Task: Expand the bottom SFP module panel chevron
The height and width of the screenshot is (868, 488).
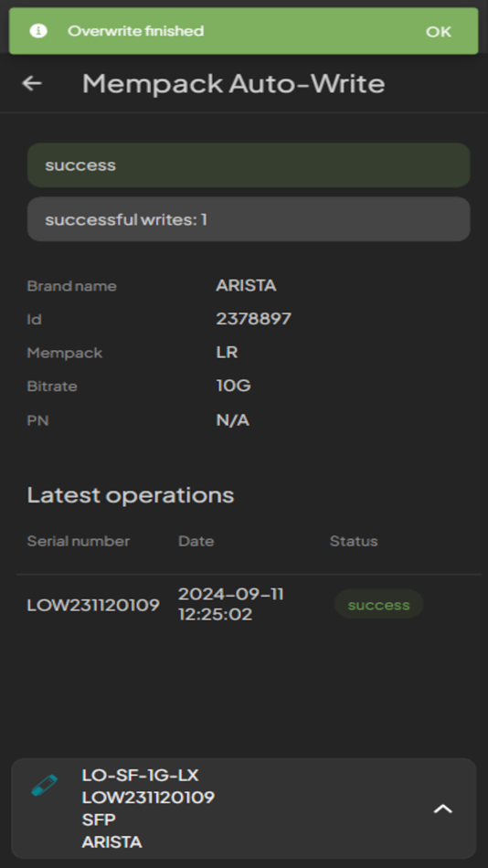Action: (x=442, y=809)
